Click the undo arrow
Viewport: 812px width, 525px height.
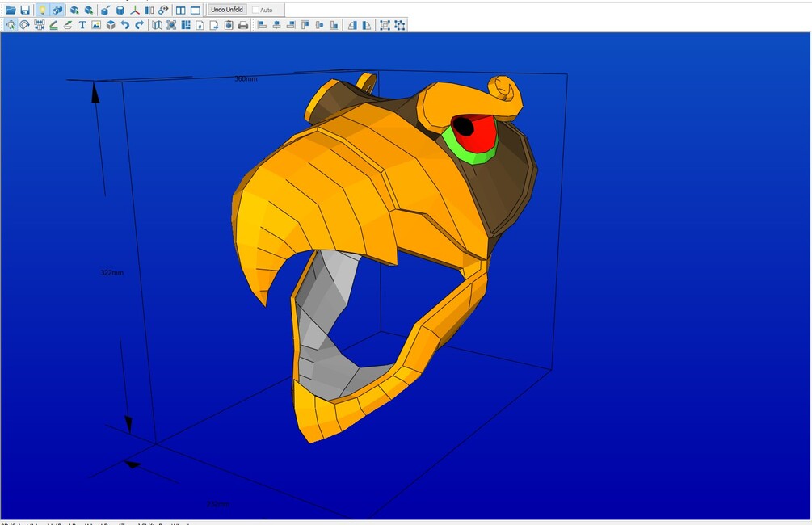point(124,25)
